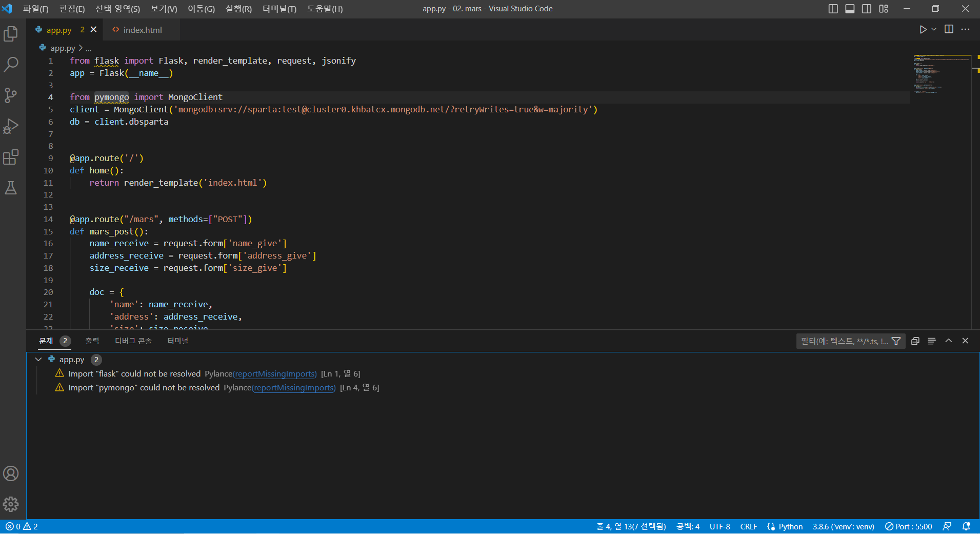Image resolution: width=980 pixels, height=534 pixels.
Task: Click the MongoDB connection string on line 5
Action: (383, 109)
